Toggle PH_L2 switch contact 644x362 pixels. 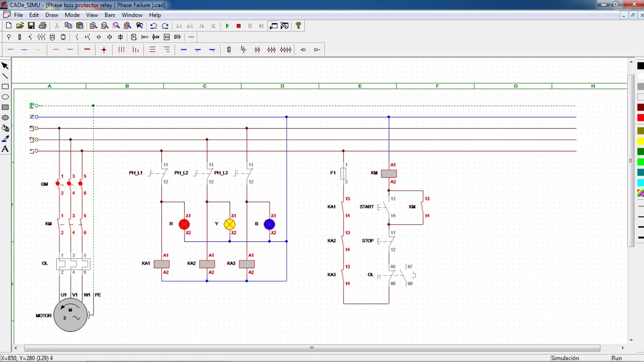(204, 173)
